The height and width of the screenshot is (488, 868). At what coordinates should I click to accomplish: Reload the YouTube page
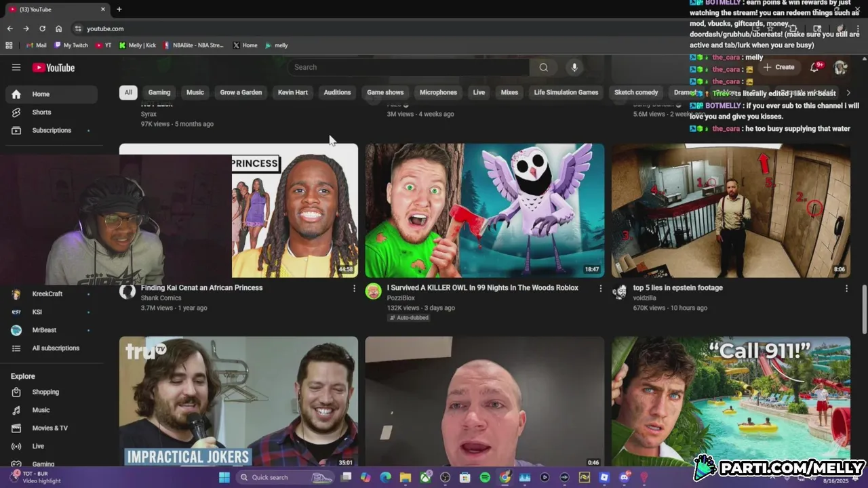[42, 28]
